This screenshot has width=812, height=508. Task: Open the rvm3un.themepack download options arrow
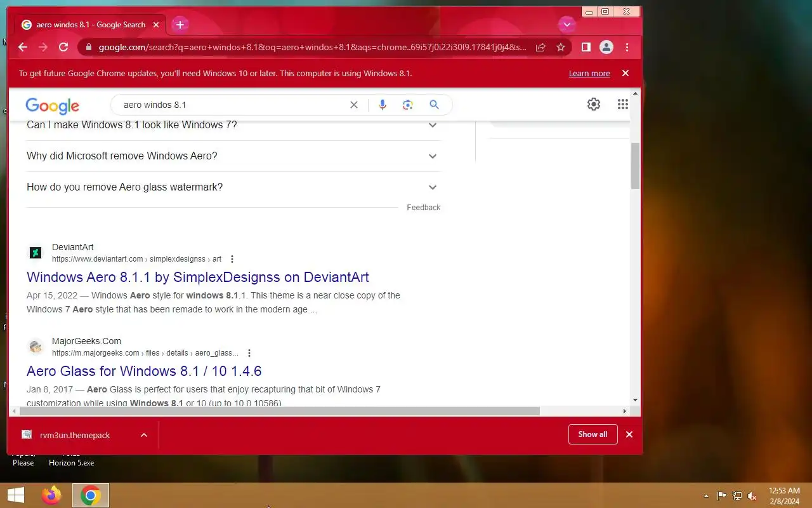(x=144, y=435)
